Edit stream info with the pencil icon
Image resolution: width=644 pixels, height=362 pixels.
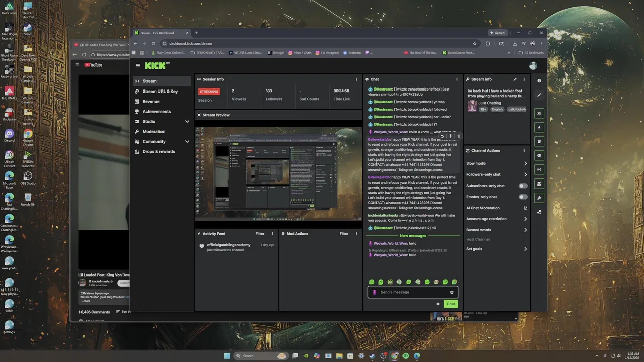tap(515, 79)
